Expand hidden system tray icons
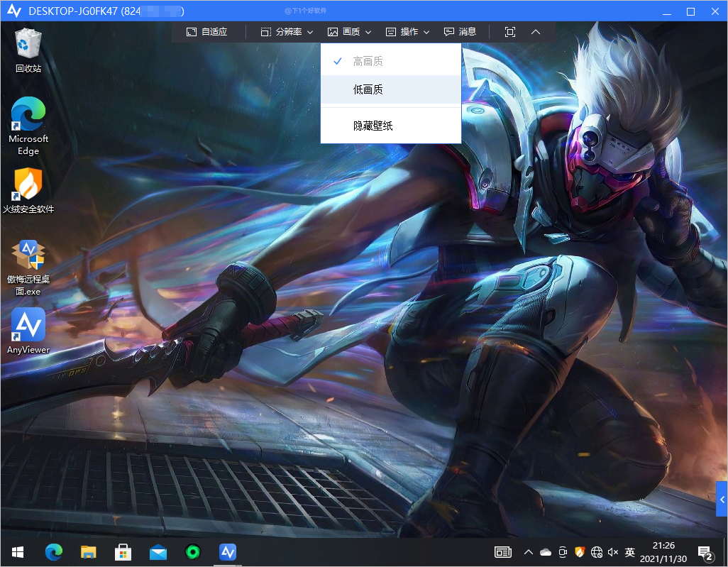The height and width of the screenshot is (567, 728). pos(529,552)
